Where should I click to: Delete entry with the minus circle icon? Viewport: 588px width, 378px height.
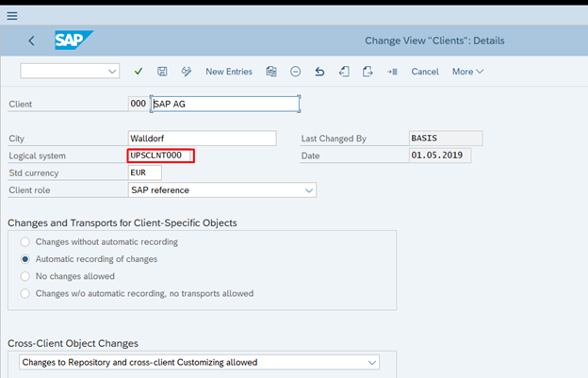tap(296, 72)
